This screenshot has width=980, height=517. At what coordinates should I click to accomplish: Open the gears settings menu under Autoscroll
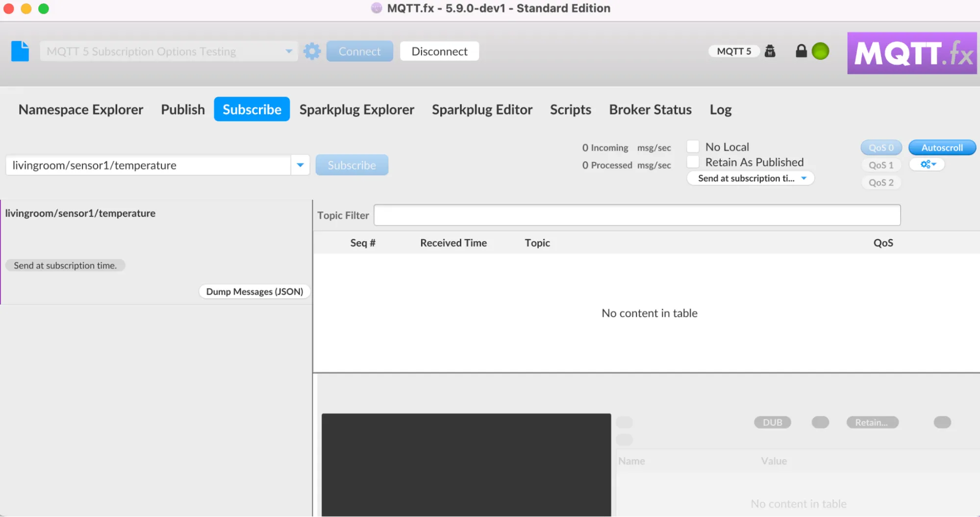927,164
